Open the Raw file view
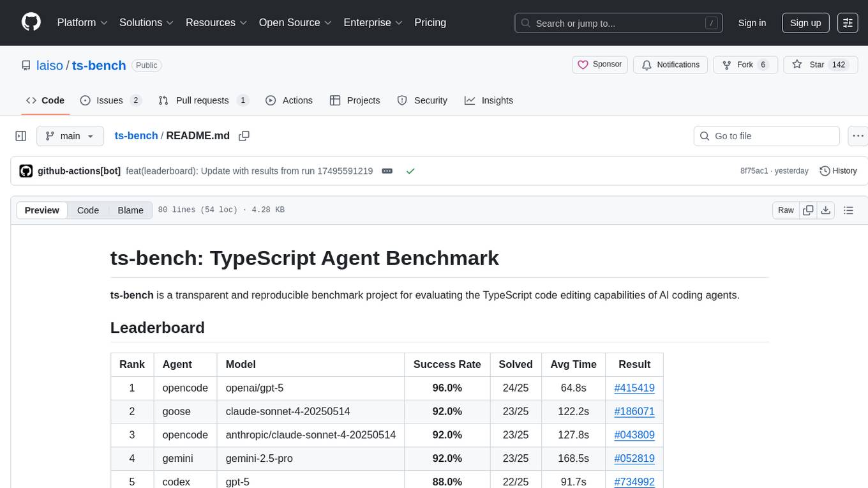The width and height of the screenshot is (868, 488). [786, 210]
